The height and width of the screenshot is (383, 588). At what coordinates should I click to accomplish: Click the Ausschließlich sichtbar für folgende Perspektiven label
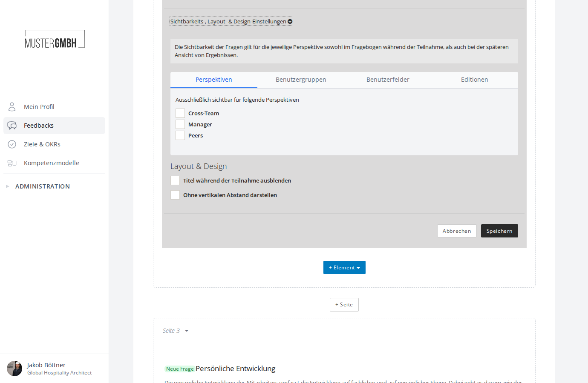tap(237, 100)
